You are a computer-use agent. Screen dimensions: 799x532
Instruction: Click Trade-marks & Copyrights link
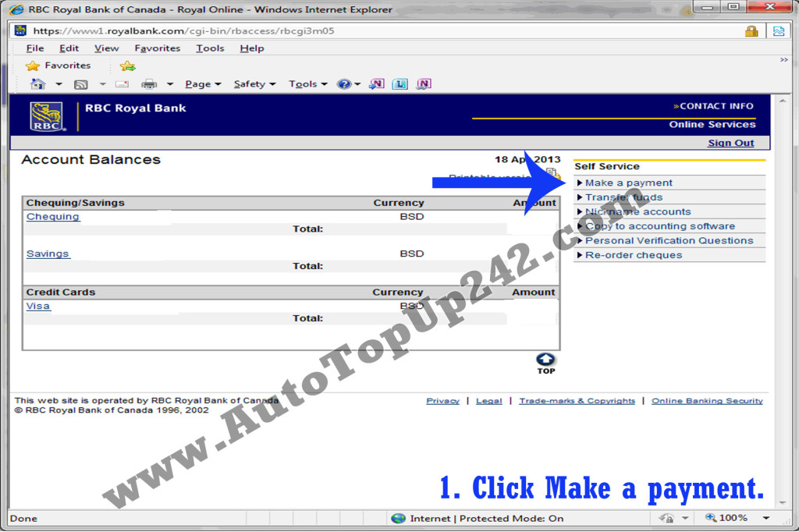tap(577, 401)
